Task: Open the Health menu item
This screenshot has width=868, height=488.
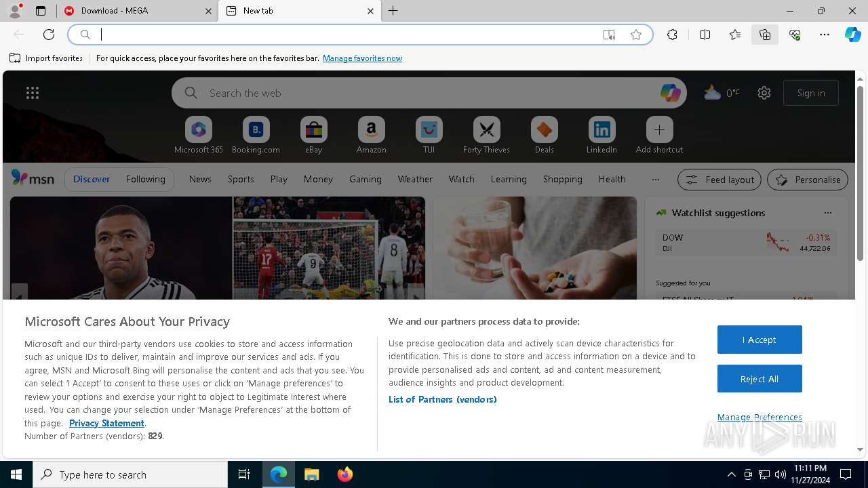Action: coord(612,179)
